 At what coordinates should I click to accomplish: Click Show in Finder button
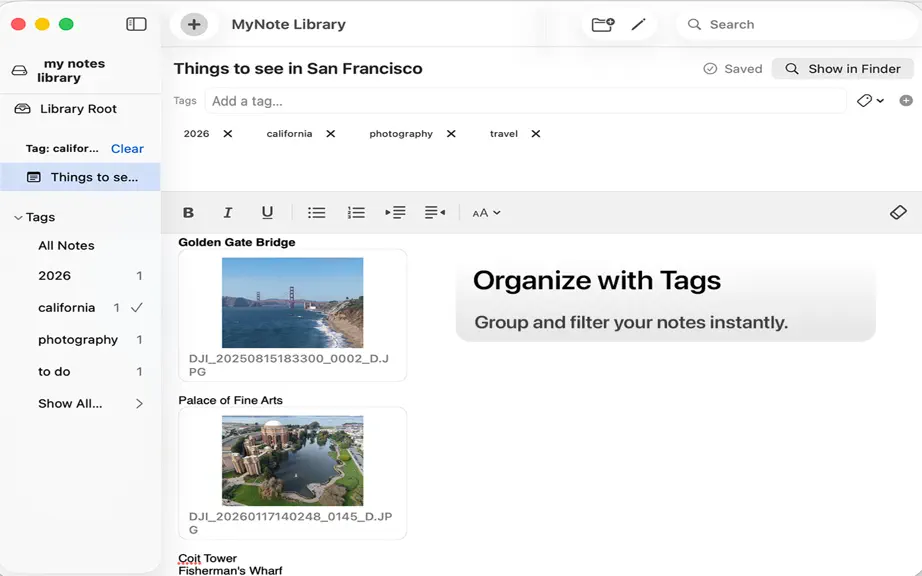pos(843,69)
